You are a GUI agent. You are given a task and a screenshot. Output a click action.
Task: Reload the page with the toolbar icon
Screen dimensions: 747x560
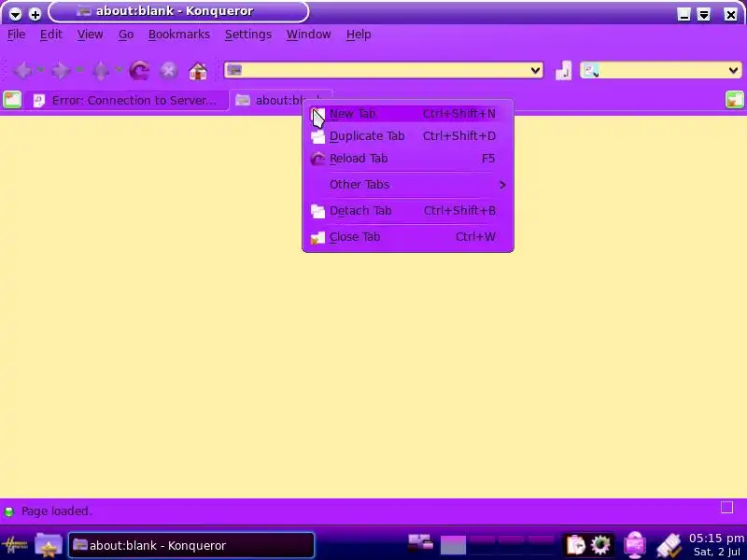(x=139, y=71)
